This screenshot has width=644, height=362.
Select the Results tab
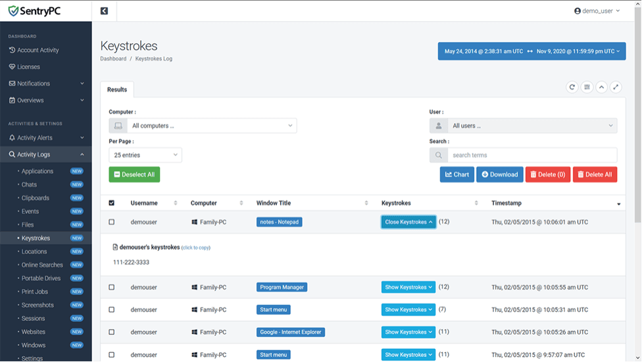[117, 90]
